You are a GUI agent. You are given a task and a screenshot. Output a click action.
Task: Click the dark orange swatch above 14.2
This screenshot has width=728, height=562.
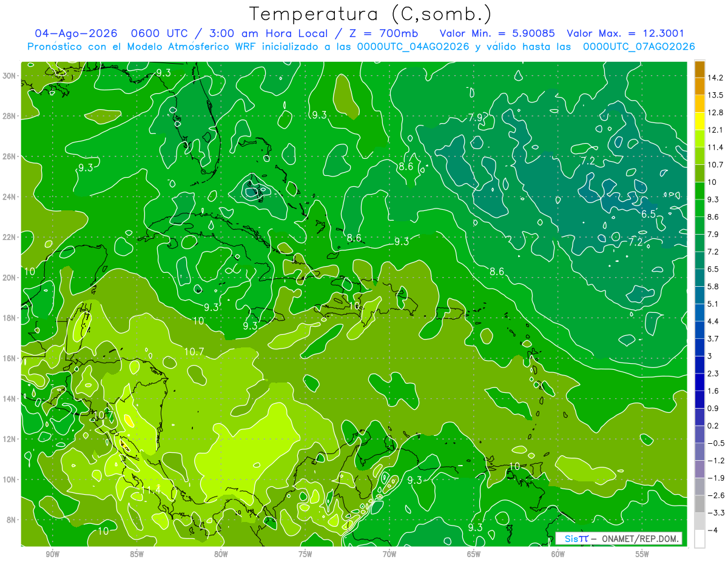699,69
